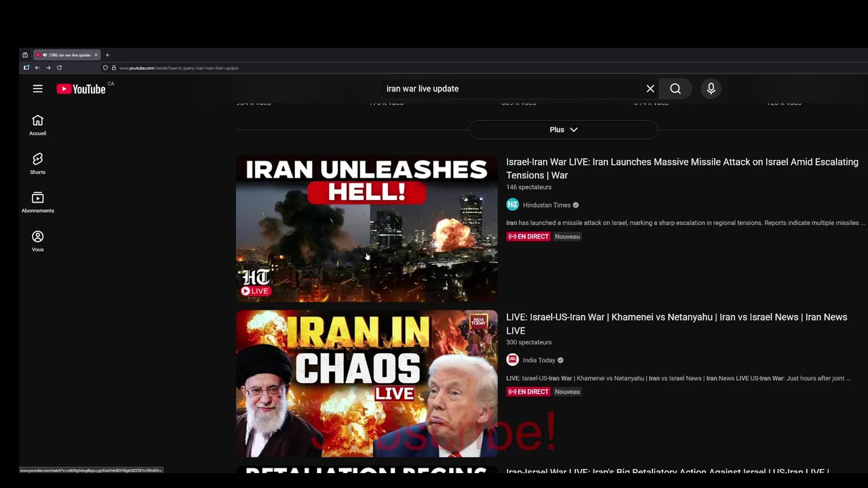
Task: Click the shield tracking protection icon
Action: click(106, 68)
